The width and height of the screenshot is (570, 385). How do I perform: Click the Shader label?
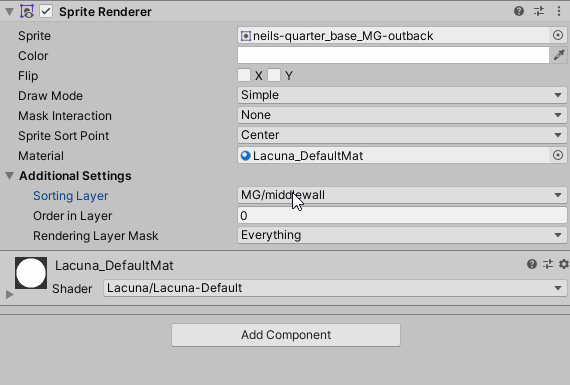pyautogui.click(x=72, y=289)
